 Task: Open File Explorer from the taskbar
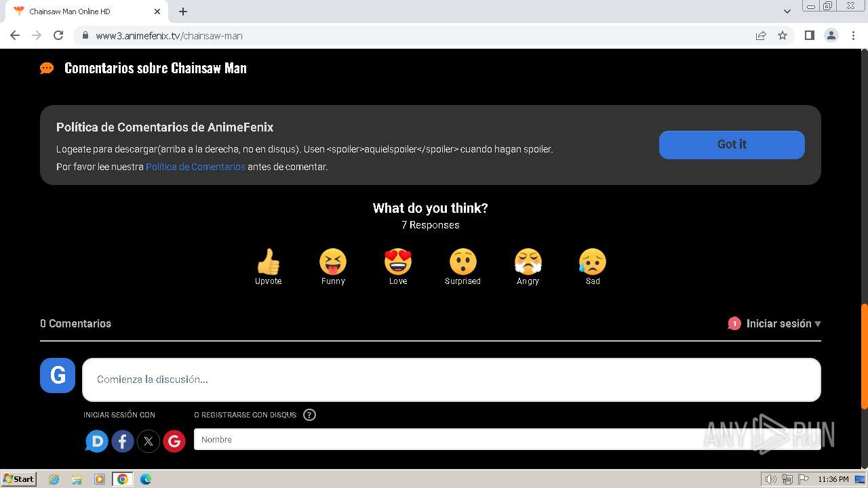click(77, 479)
